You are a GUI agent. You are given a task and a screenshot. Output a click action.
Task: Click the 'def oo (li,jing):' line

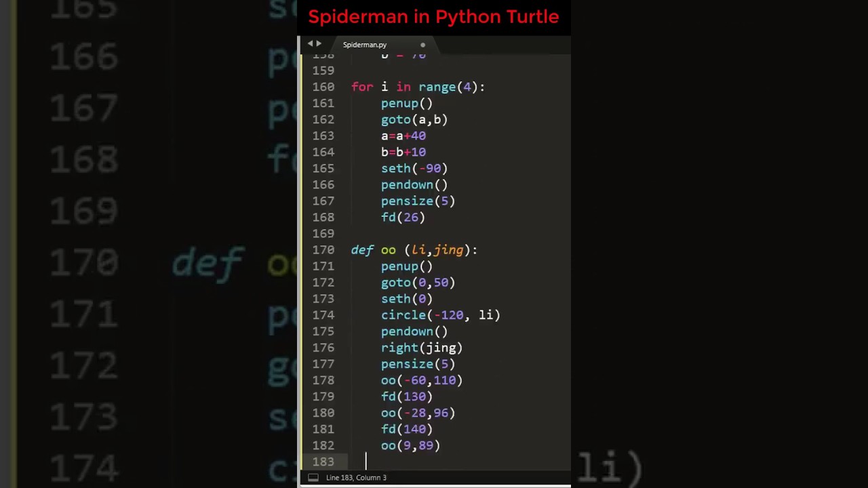(414, 250)
